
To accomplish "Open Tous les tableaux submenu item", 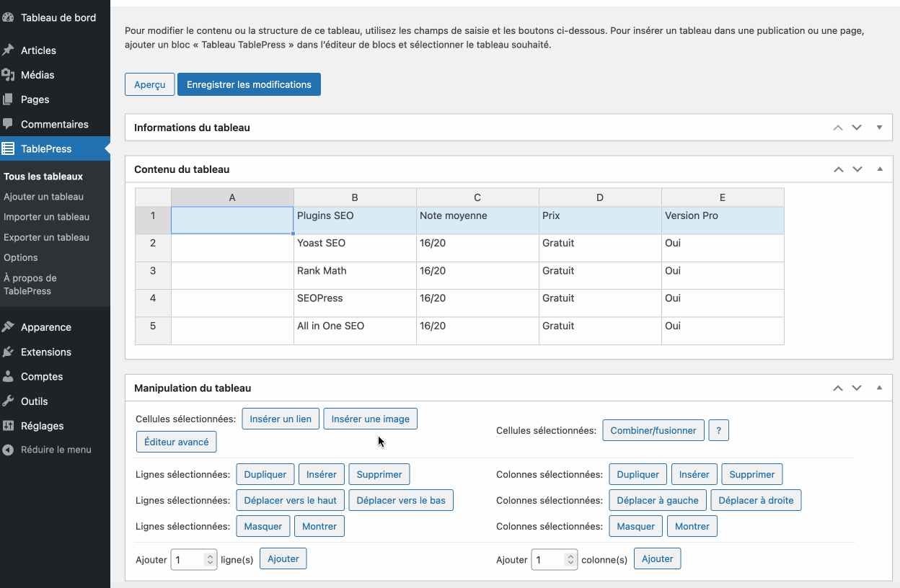I will (43, 177).
